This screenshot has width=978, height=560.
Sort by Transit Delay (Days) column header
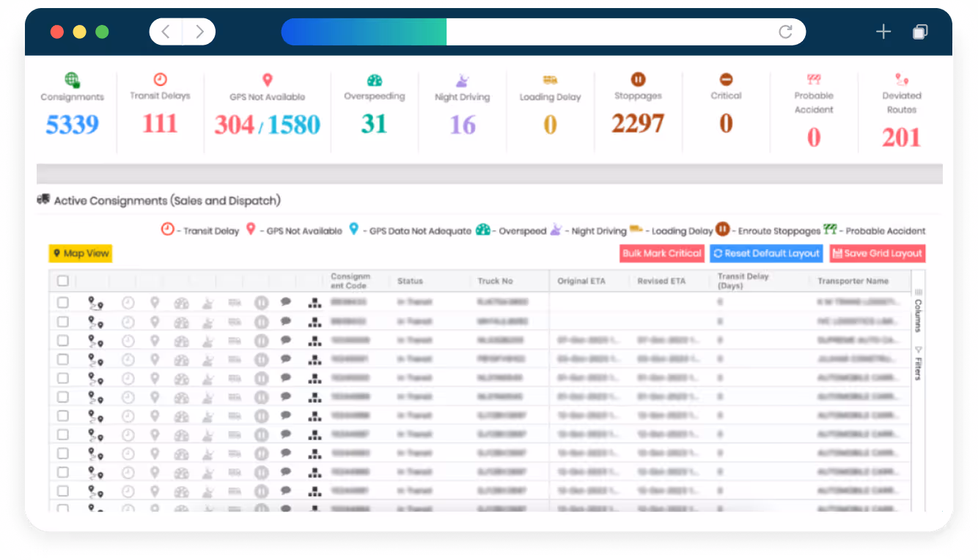742,281
